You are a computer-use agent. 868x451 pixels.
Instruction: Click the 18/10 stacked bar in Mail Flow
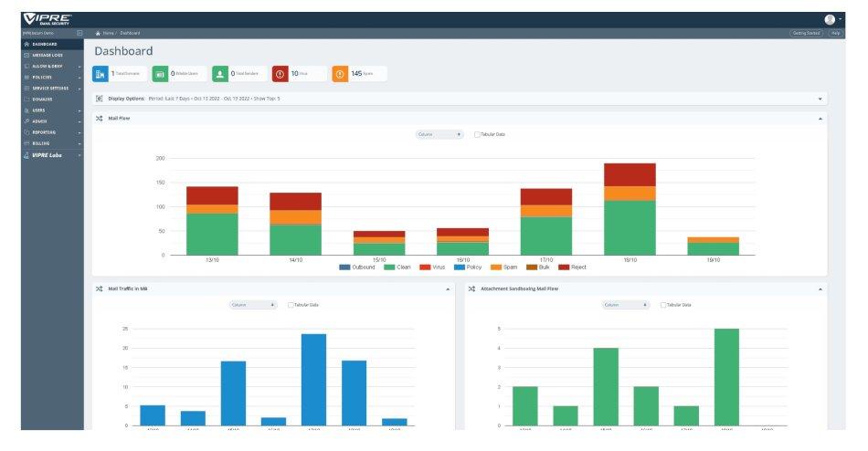point(630,209)
